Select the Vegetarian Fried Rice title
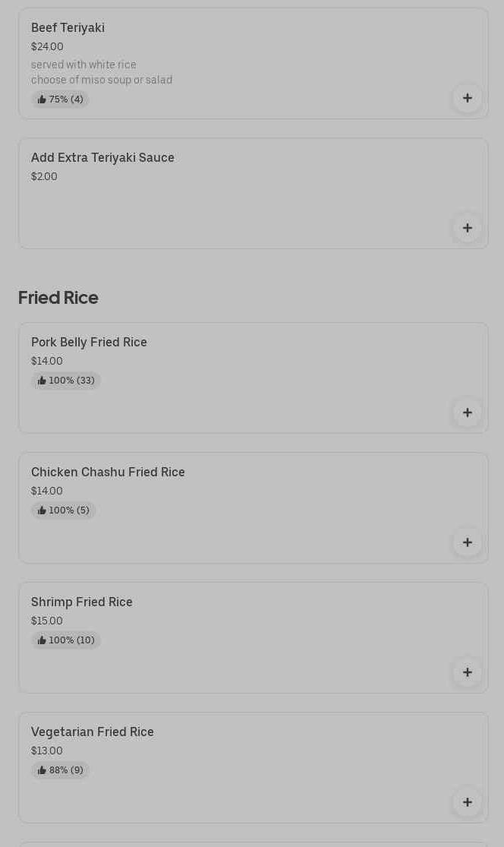Image resolution: width=504 pixels, height=847 pixels. [93, 732]
